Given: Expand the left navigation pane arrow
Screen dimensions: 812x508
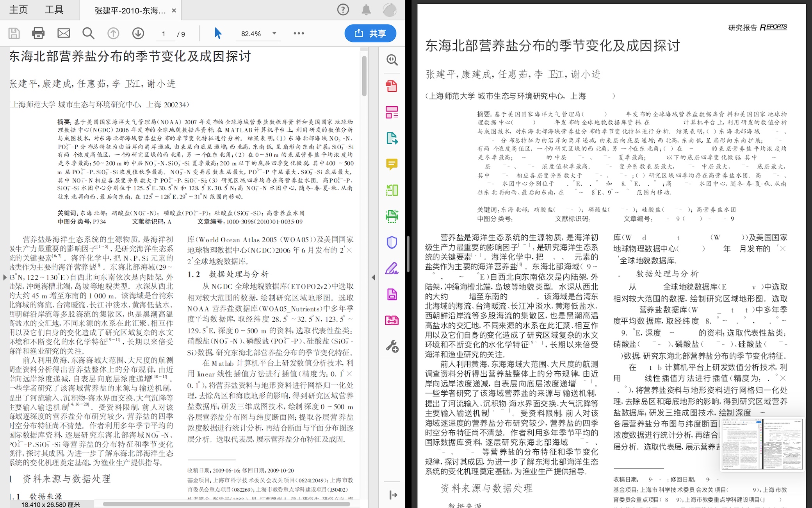Looking at the screenshot, I should (x=5, y=277).
